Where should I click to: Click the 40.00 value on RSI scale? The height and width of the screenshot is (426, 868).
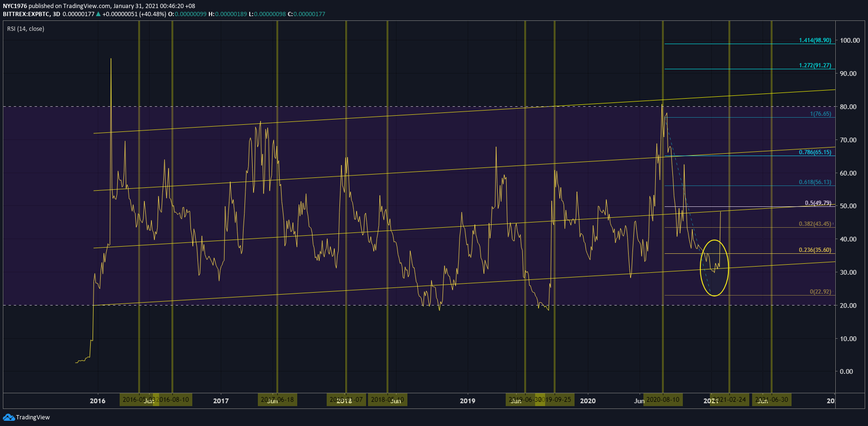tap(848, 239)
